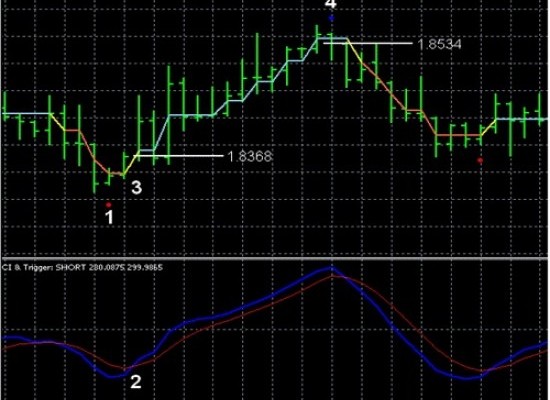Click the number 2 annotation in indicator pane
Viewport: 550px width, 400px height.
pyautogui.click(x=136, y=382)
